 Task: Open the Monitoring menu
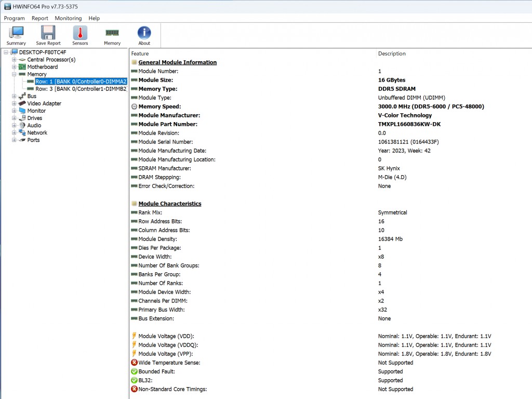coord(68,18)
